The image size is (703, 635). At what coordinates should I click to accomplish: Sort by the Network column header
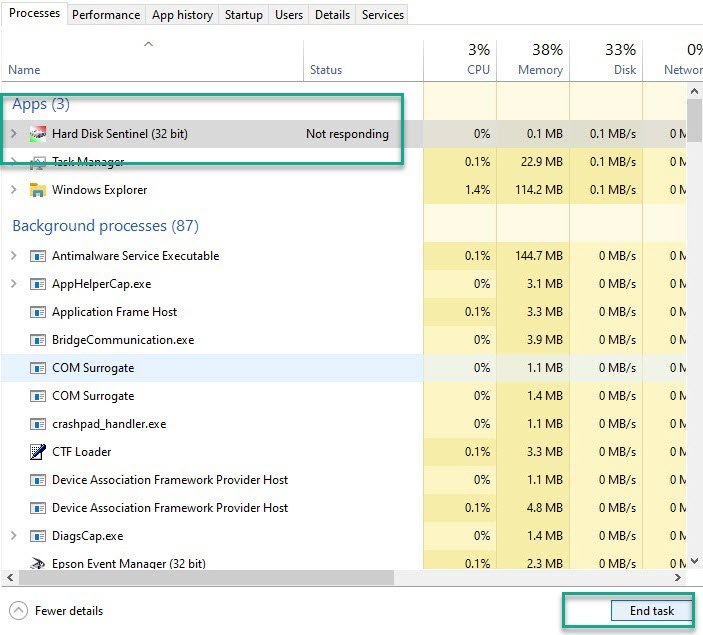click(673, 61)
